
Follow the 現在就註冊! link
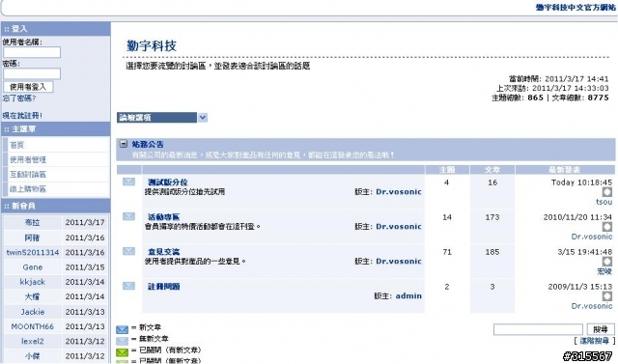pyautogui.click(x=22, y=116)
